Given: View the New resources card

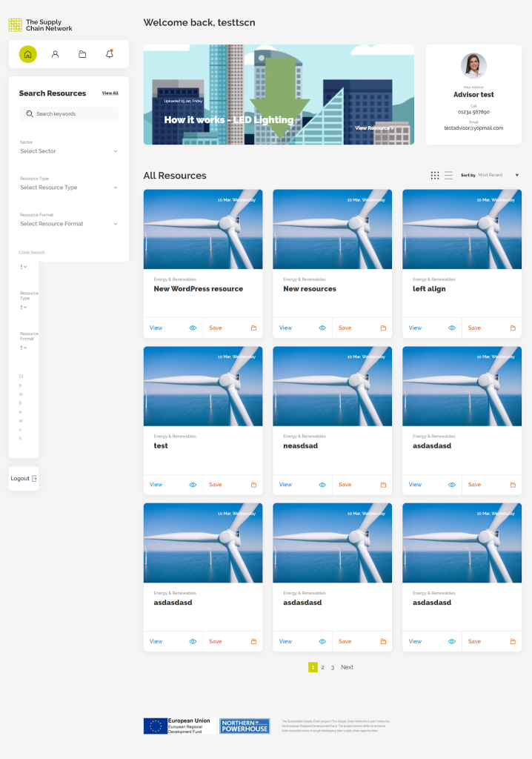Looking at the screenshot, I should point(302,328).
